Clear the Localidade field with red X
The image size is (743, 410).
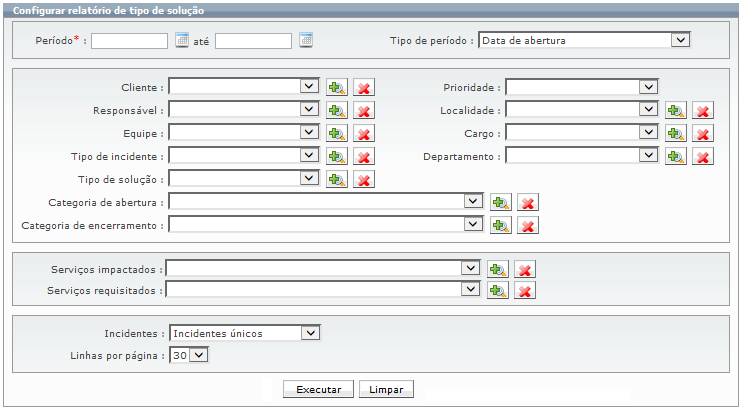pos(702,110)
